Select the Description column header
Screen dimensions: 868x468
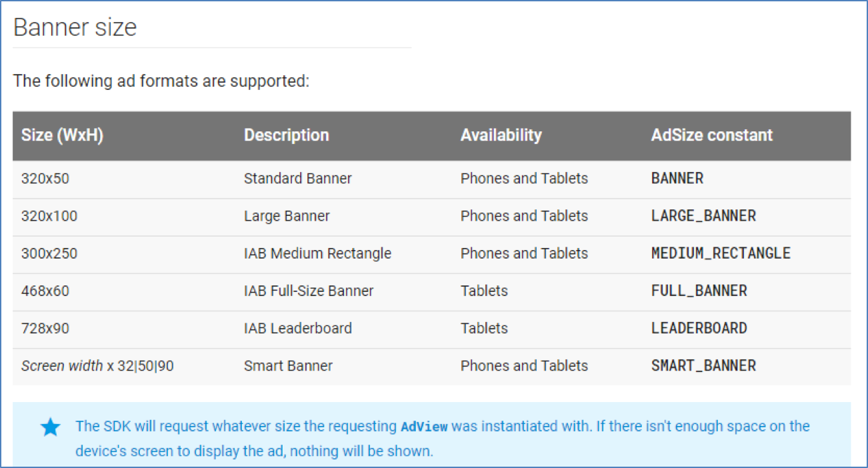tap(286, 135)
